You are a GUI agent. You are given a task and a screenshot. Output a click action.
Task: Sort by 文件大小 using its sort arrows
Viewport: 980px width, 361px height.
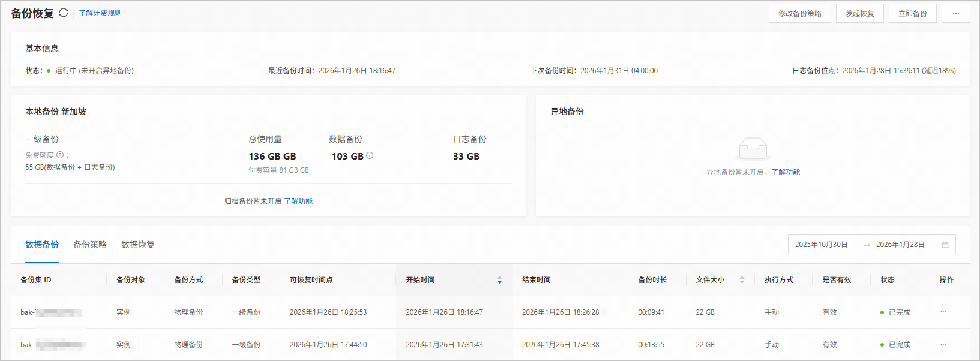click(742, 280)
